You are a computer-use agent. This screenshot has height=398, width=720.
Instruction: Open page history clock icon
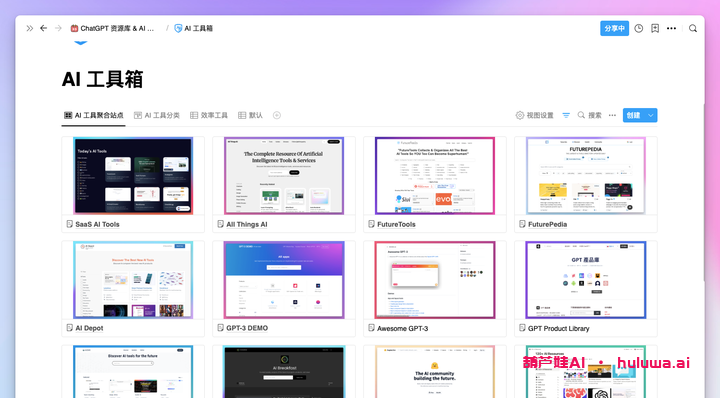(639, 28)
